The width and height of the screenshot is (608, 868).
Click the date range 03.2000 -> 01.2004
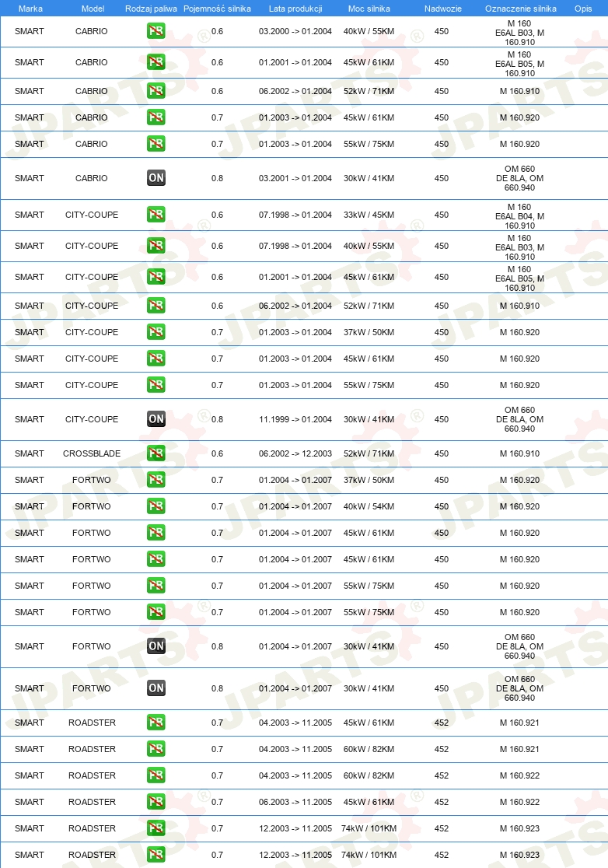(x=295, y=31)
